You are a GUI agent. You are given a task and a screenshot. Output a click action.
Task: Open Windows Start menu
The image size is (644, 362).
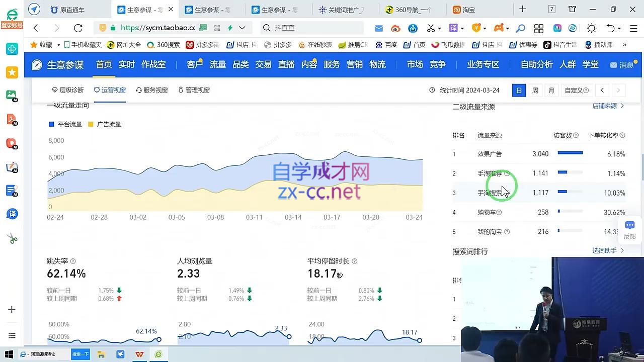[x=9, y=354]
